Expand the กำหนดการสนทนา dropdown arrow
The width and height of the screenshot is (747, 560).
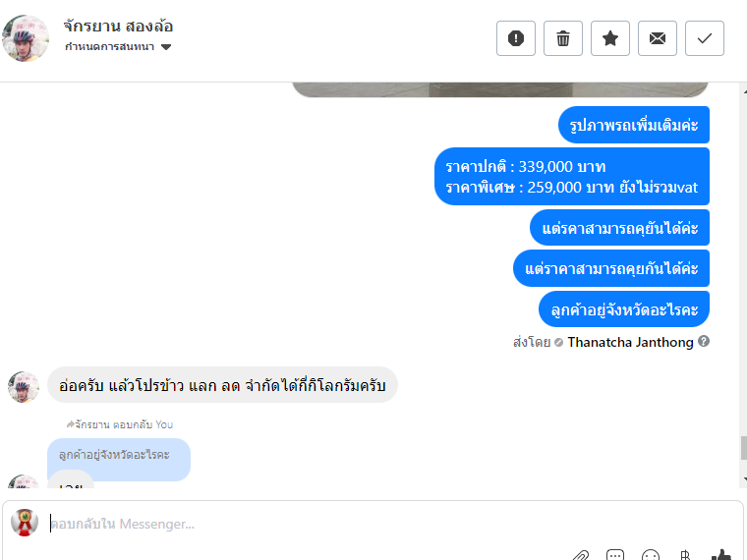(x=166, y=47)
